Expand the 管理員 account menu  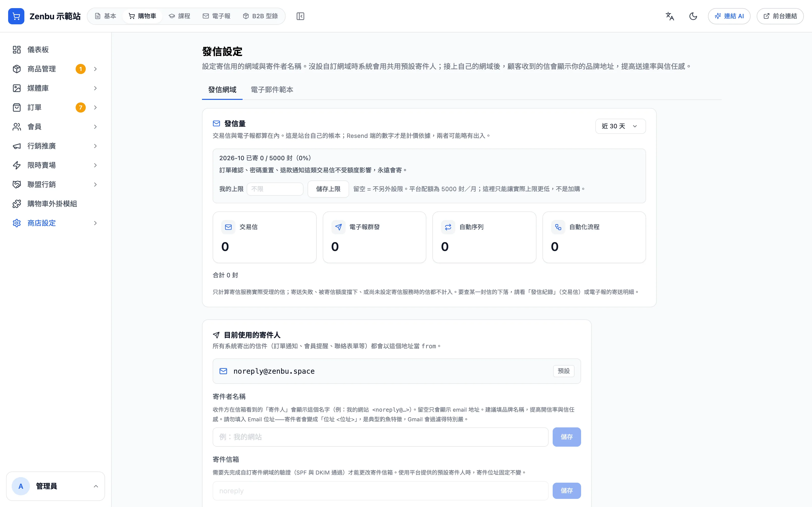[x=55, y=486]
